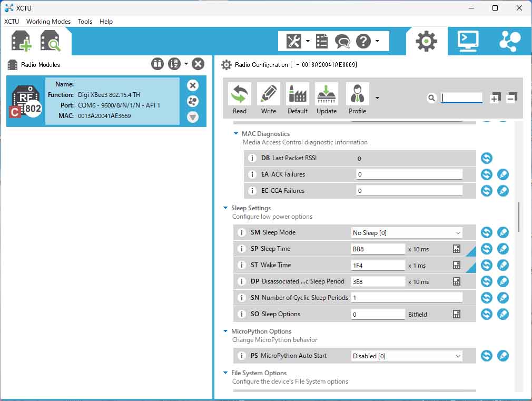Write the SN Cyclic Sleep Periods setting

pos(503,298)
